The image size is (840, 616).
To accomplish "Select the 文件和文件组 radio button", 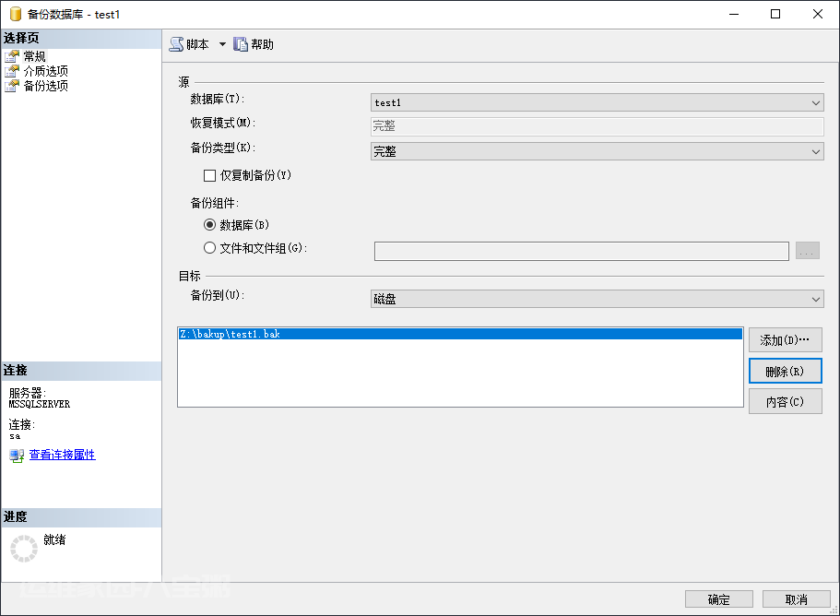I will (209, 248).
